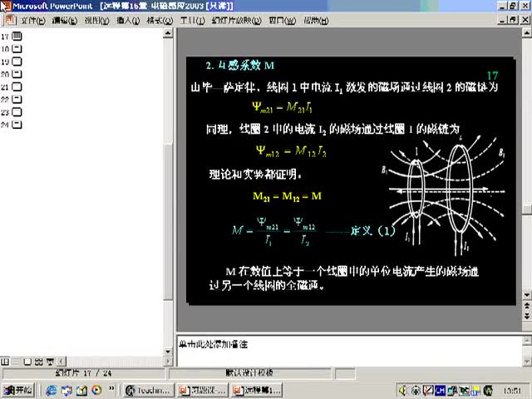Viewport: 532px width, 399px height.
Task: Click network computers tray icon
Action: [x=452, y=391]
